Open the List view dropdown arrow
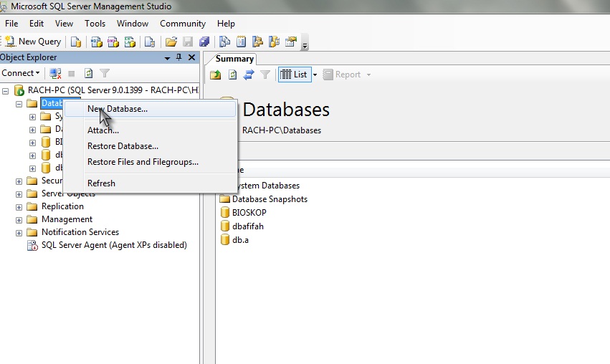 tap(315, 75)
